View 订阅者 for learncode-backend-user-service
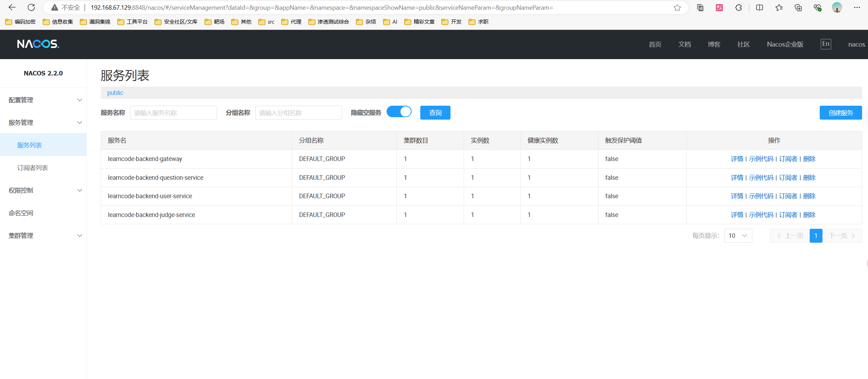The width and height of the screenshot is (868, 379). click(788, 196)
